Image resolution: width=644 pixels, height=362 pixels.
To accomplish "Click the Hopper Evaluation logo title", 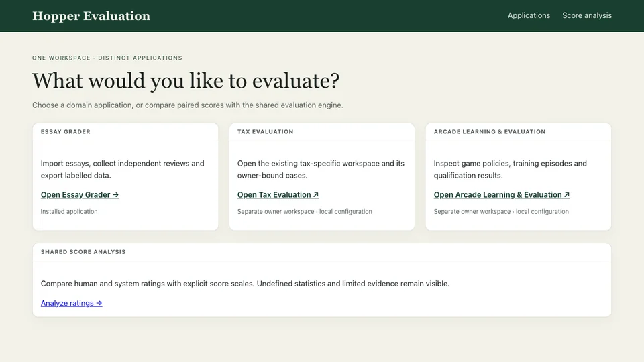I will (x=91, y=16).
